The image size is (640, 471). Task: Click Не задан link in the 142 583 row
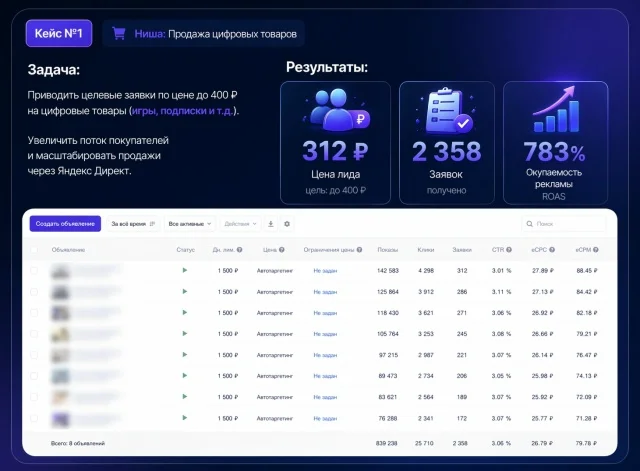pyautogui.click(x=325, y=271)
